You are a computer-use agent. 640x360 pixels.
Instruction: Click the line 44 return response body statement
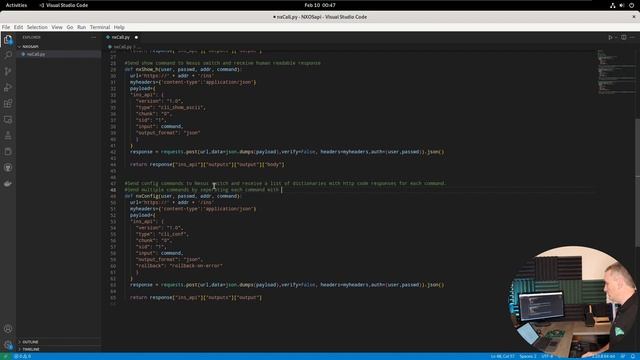pos(207,164)
